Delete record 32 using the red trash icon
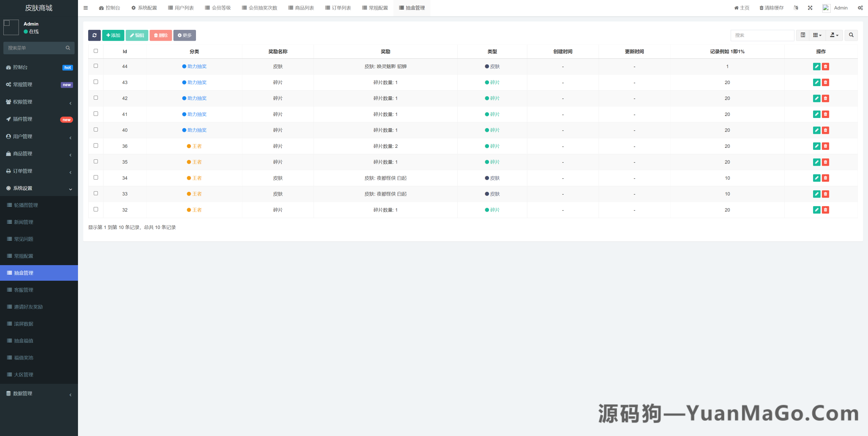868x436 pixels. [x=825, y=210]
